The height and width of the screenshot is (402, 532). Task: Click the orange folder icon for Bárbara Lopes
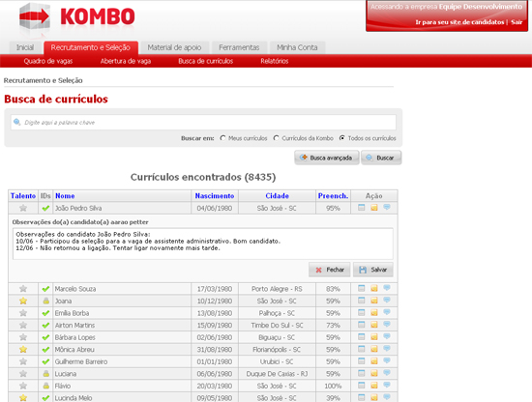(x=374, y=337)
